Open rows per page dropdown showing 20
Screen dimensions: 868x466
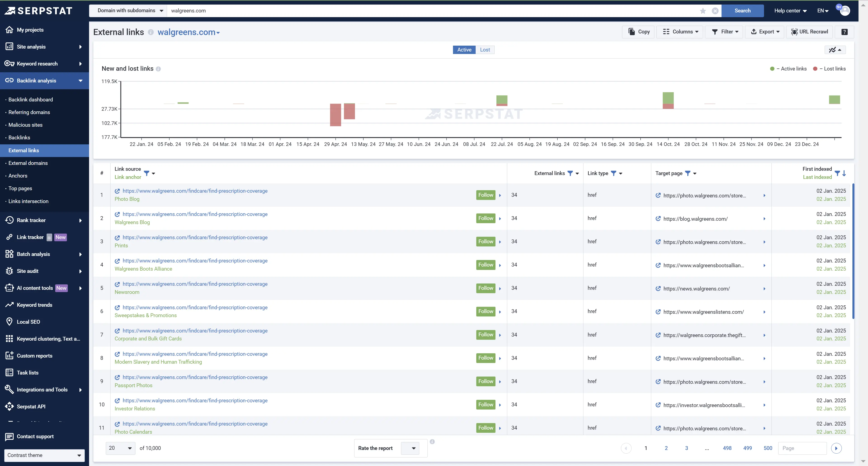coord(120,448)
